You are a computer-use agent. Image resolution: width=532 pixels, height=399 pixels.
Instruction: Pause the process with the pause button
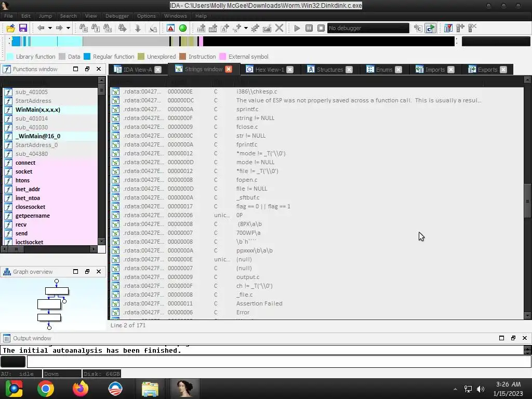[309, 28]
